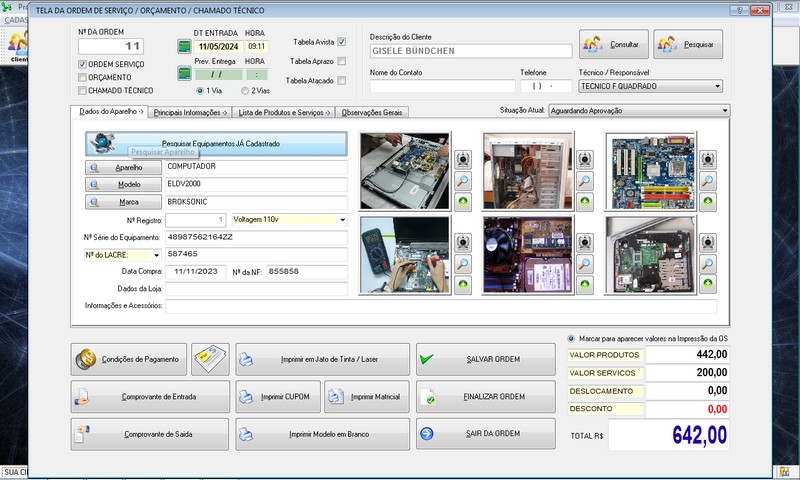
Task: Click Imprimir em Jato de Tinta / Laser
Action: click(322, 359)
